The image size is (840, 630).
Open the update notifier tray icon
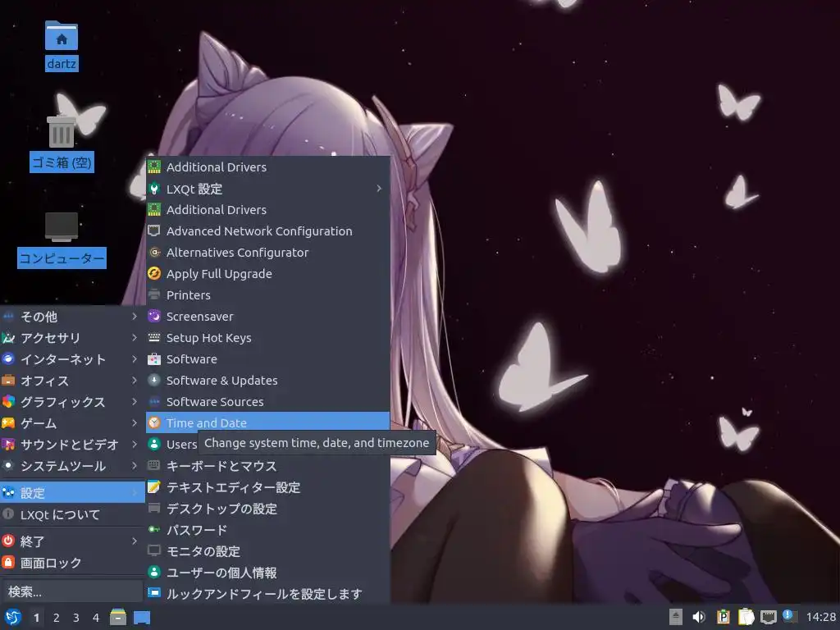[789, 615]
